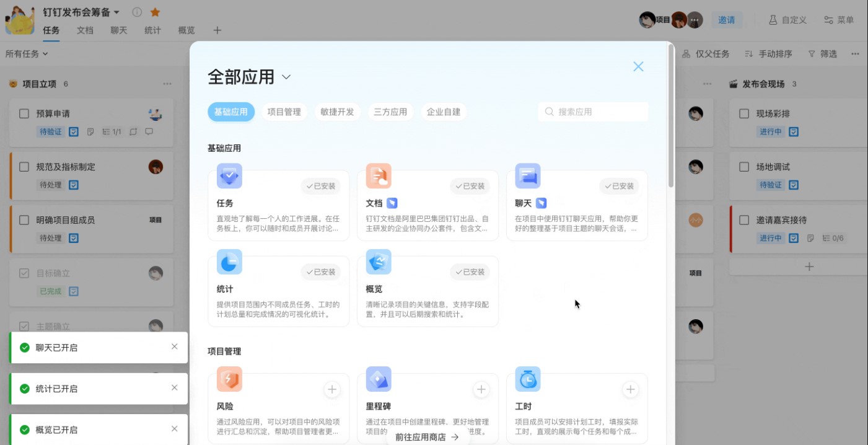This screenshot has width=868, height=445.
Task: Close the 全部应用 dialog
Action: pos(638,66)
